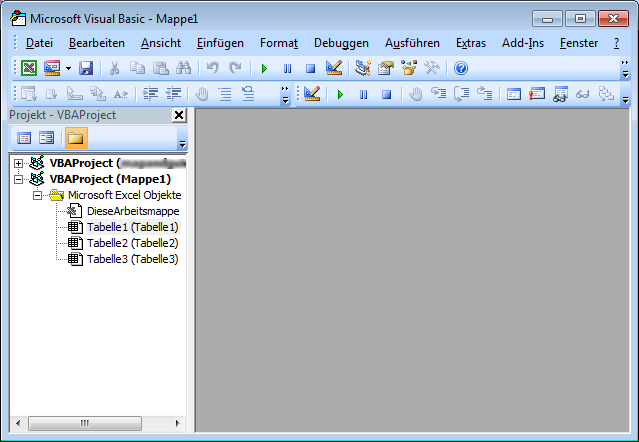Collapse the VBAProject (Mappe1) node
639x442 pixels.
(x=18, y=179)
